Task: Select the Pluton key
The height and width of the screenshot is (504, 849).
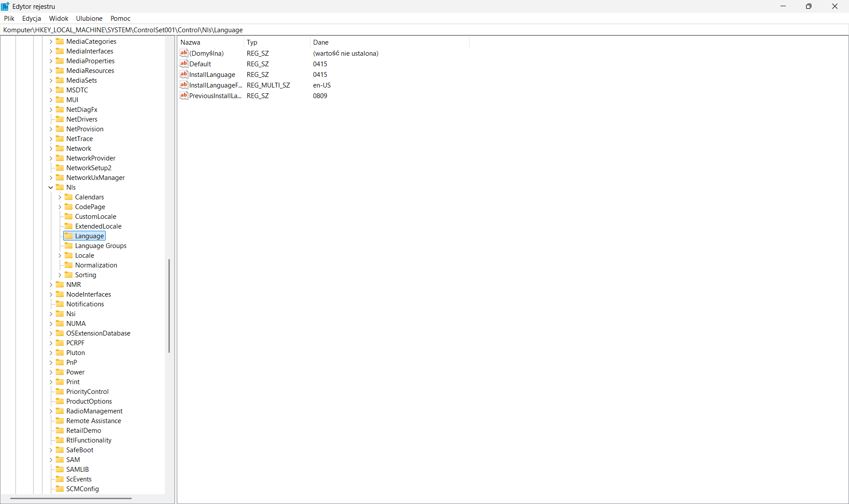Action: click(x=75, y=352)
